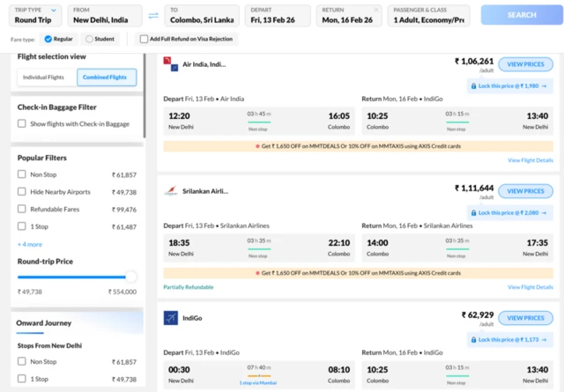Open the Trip Type dropdown

(x=36, y=15)
